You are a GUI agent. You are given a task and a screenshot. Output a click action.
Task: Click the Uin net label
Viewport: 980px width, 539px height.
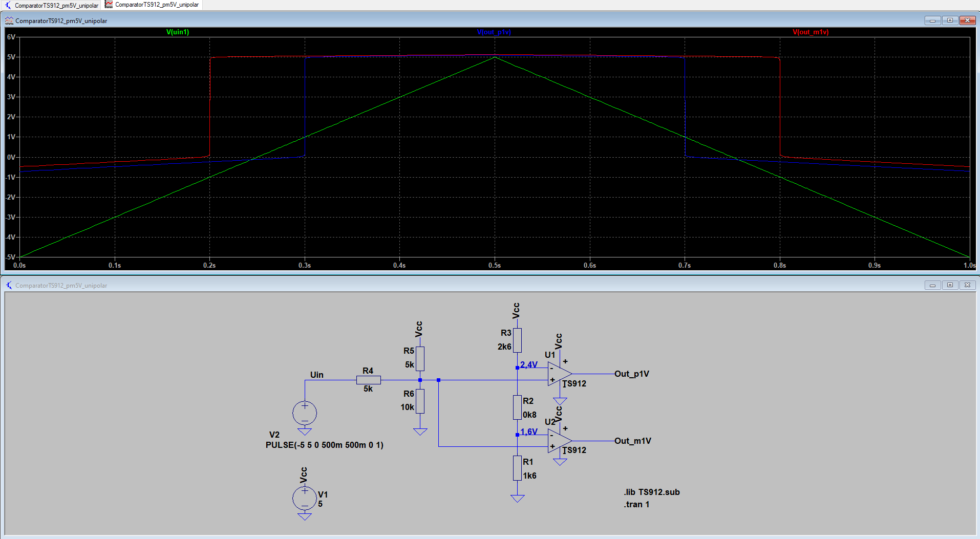(x=317, y=375)
